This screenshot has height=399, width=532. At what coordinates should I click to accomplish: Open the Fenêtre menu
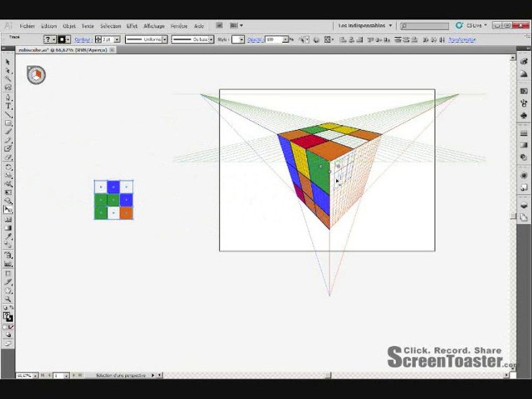tap(179, 26)
